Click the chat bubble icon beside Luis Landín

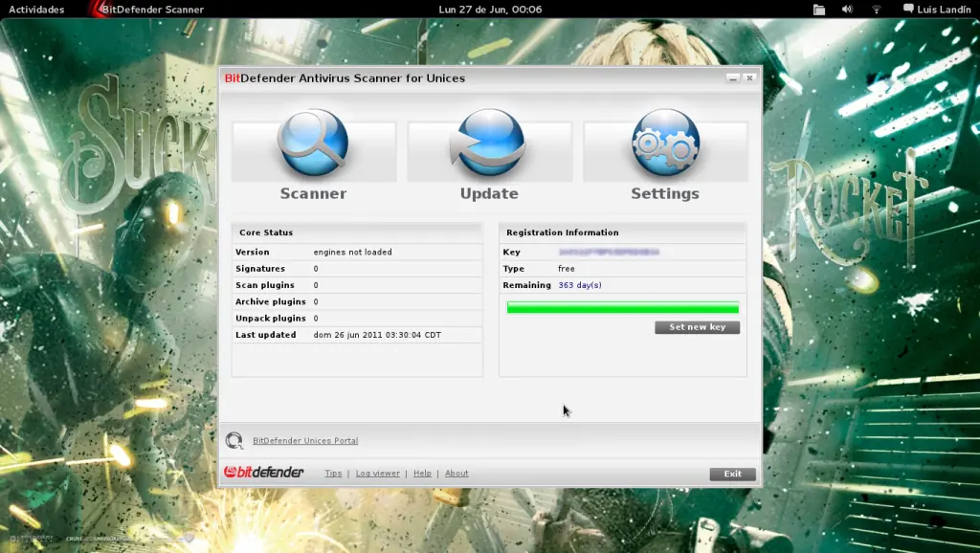pos(908,9)
